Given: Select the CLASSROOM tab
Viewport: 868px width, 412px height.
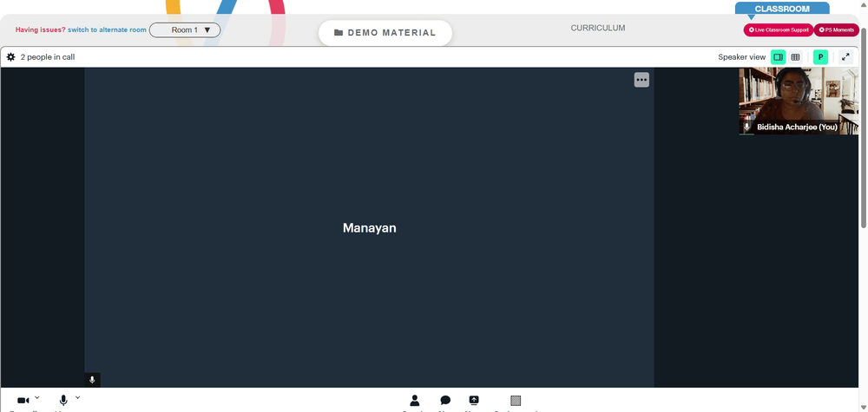Looking at the screenshot, I should pyautogui.click(x=782, y=9).
